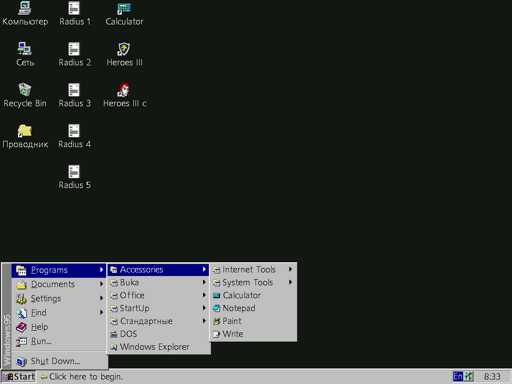This screenshot has height=384, width=512.
Task: Launch Calculator from the Accessories submenu
Action: [x=253, y=295]
